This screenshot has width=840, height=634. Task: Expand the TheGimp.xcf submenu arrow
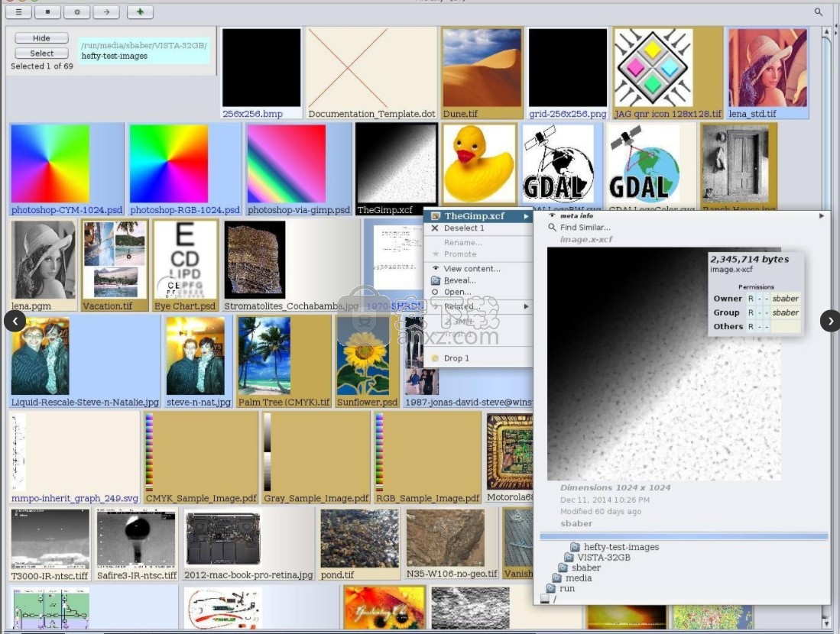pos(526,216)
